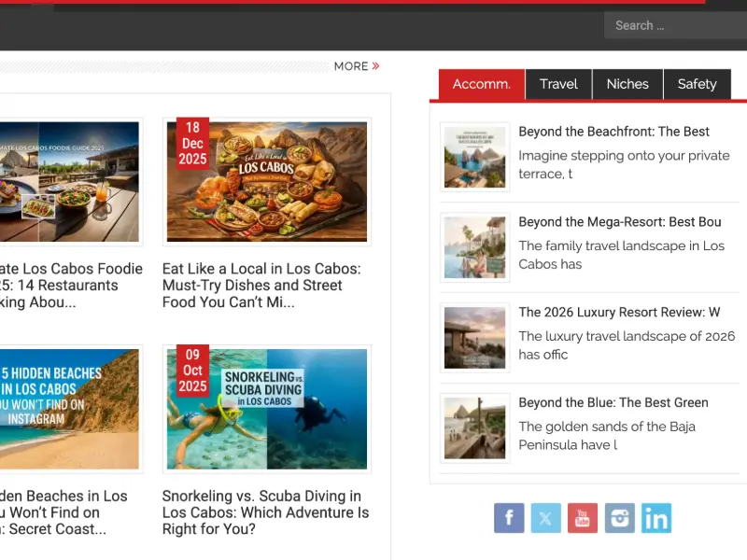Switch to the Safety tab

tap(697, 84)
